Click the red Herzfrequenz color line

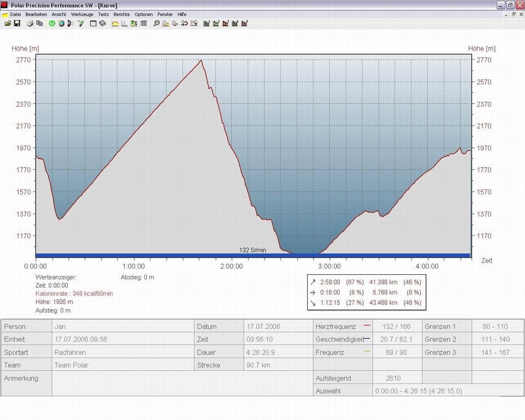coord(367,325)
